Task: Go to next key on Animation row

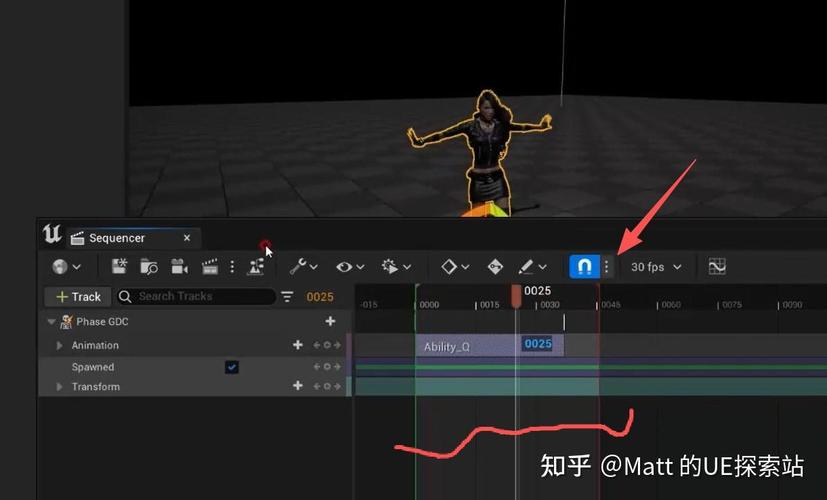Action: point(337,345)
